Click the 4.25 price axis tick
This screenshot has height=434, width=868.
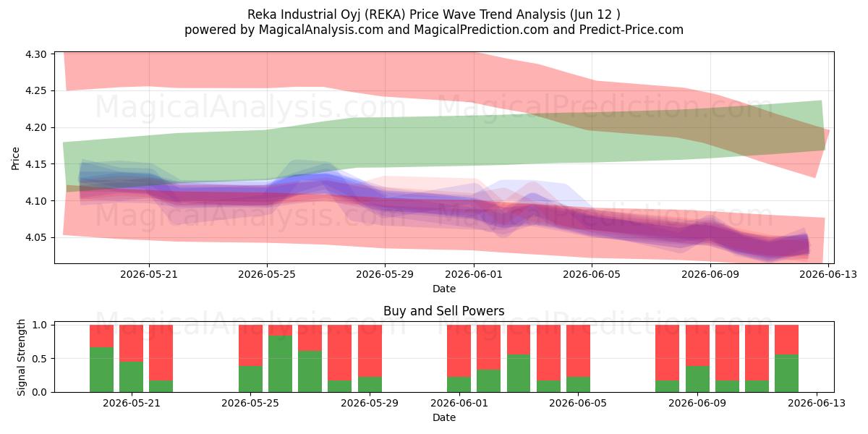[x=36, y=91]
